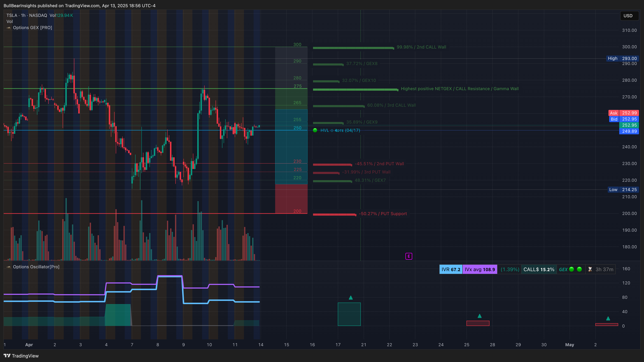The width and height of the screenshot is (644, 362).
Task: Click the Low 214.25 price tag
Action: coord(623,190)
